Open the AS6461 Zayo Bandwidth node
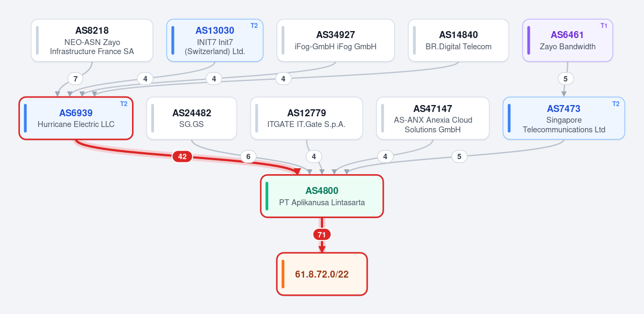Screen dimensions: 644x314 tap(568, 41)
